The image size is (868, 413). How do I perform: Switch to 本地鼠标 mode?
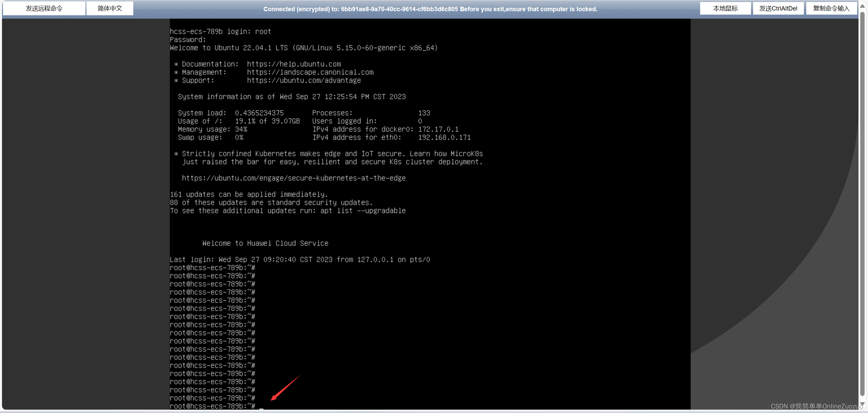click(x=725, y=8)
